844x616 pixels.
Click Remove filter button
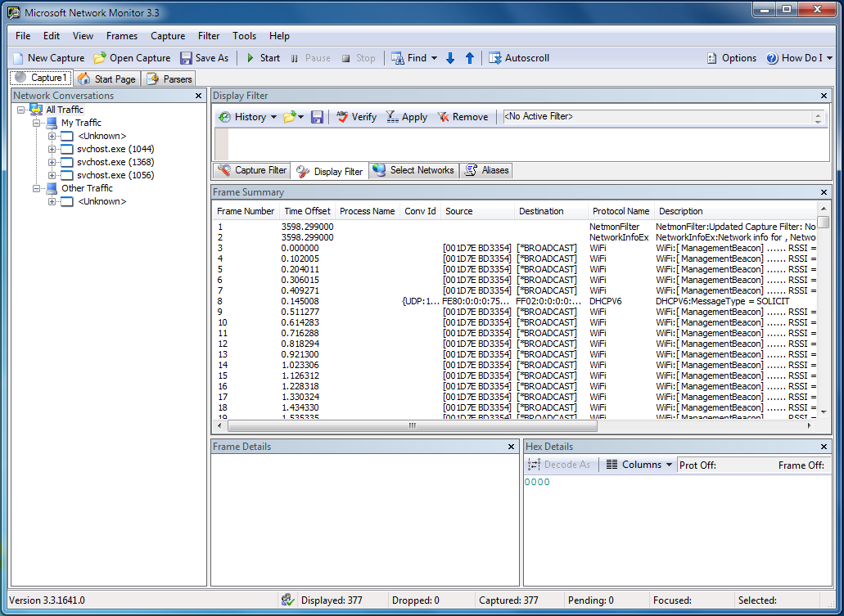463,117
